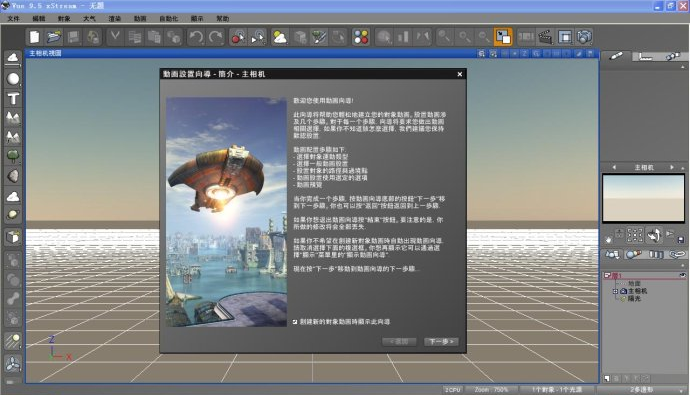Add a cloud layer with cloud icon

13,196
